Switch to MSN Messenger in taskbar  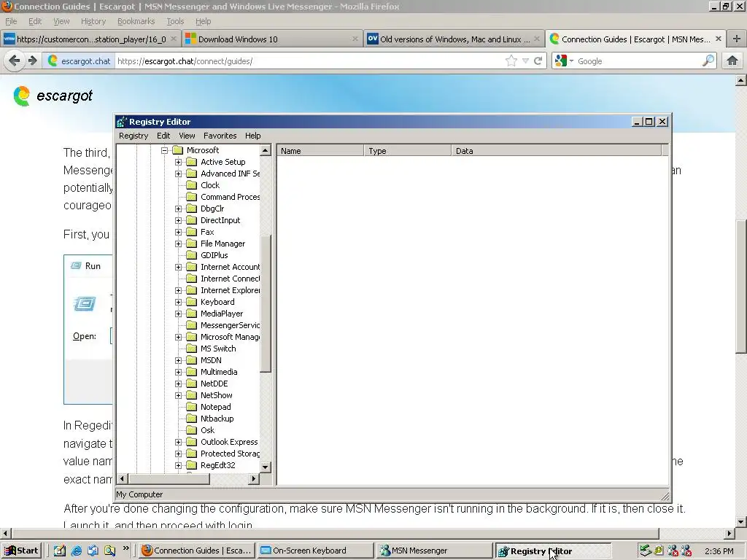click(434, 551)
